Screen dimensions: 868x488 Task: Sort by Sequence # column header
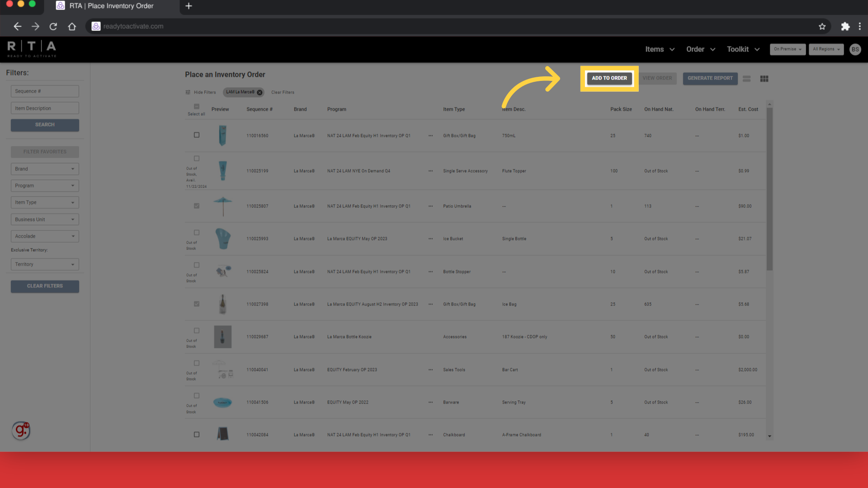[259, 109]
